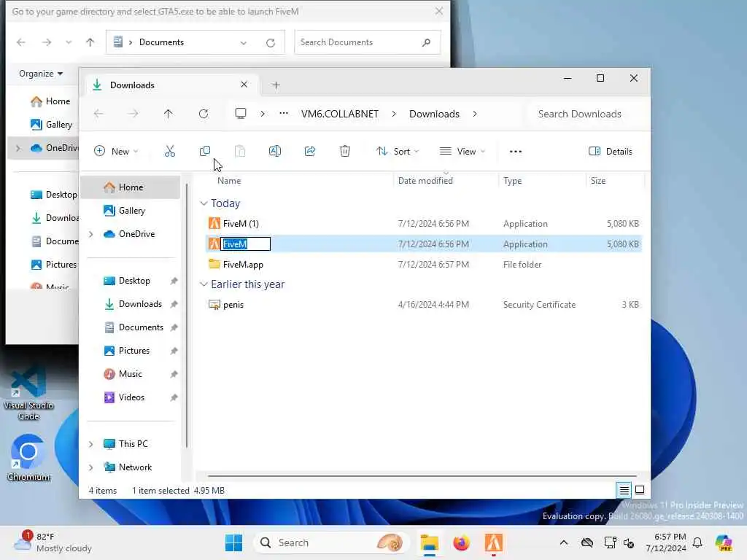Click the FiveM icon in the taskbar
Viewport: 747px width, 560px height.
494,542
